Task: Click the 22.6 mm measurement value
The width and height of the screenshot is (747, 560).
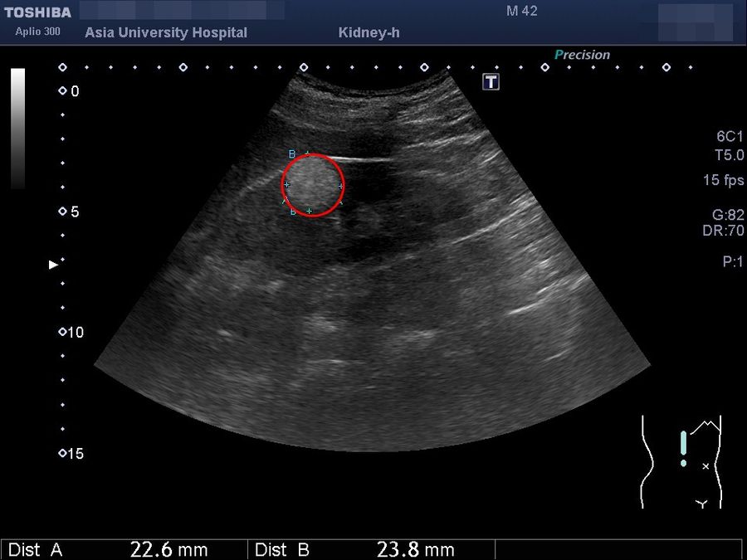Action: 169,549
